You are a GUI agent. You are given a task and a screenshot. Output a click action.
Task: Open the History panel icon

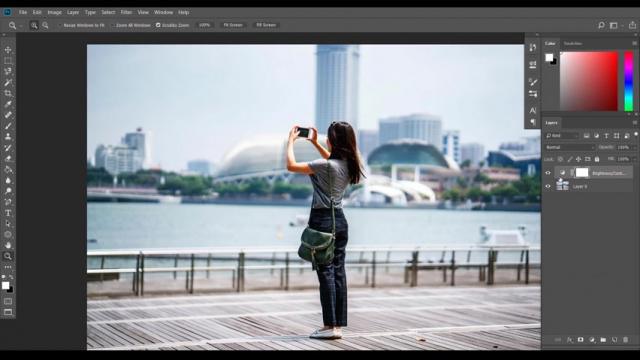[x=533, y=48]
